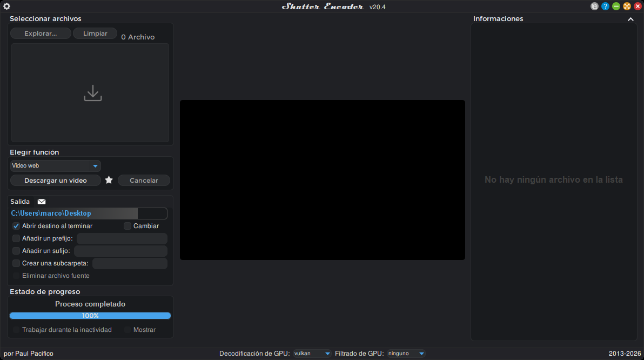Enable the "Cambiar" checkbox
This screenshot has width=644, height=360.
click(128, 226)
